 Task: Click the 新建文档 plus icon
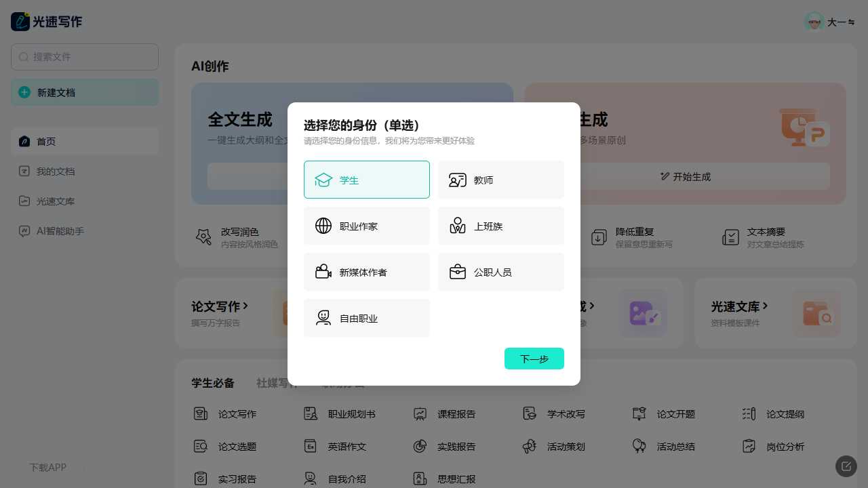24,92
